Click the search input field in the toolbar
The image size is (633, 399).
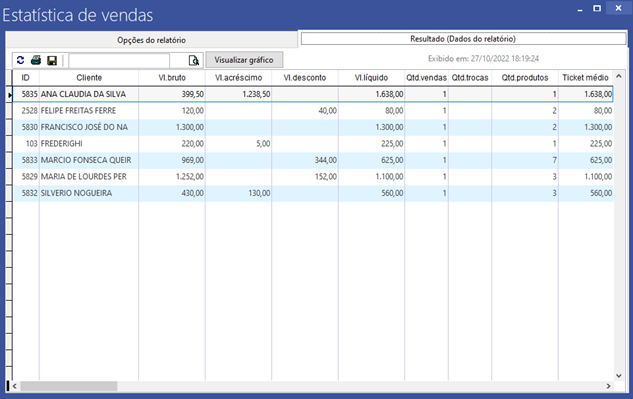[x=119, y=61]
